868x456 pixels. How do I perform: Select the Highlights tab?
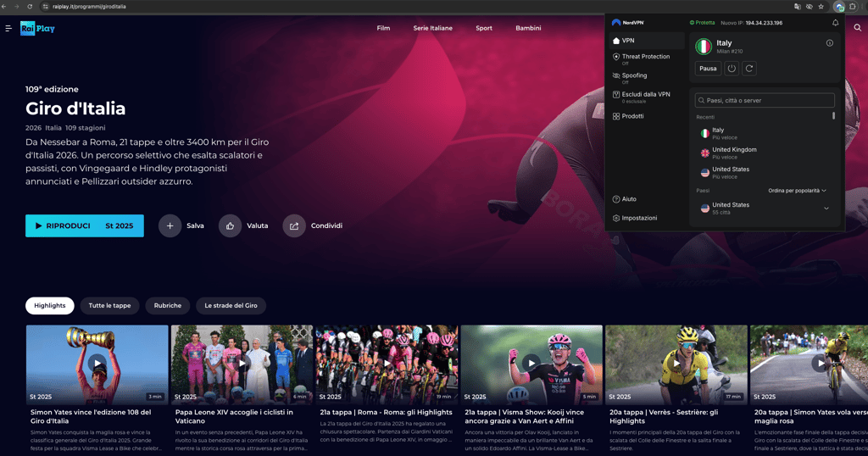(50, 305)
